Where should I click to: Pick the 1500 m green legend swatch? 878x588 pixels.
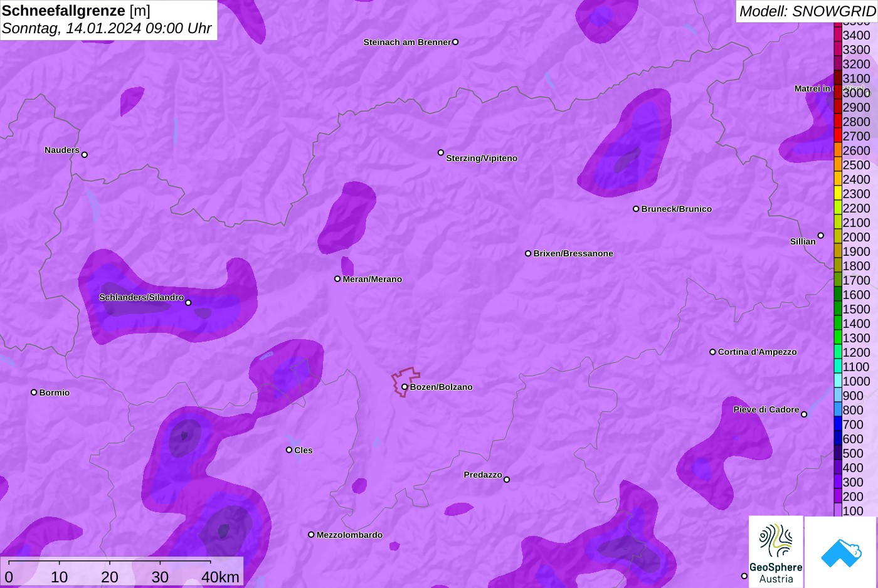(x=838, y=309)
